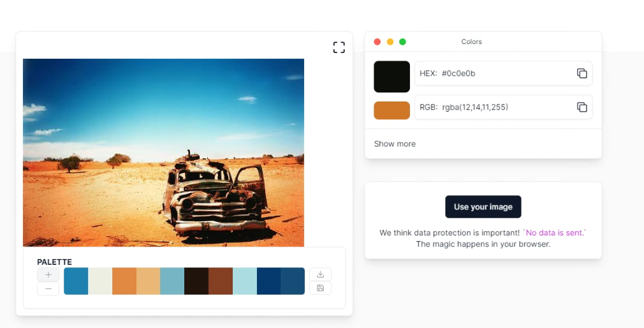Click the Use your image button
Screen dimensions: 644x328
483,207
